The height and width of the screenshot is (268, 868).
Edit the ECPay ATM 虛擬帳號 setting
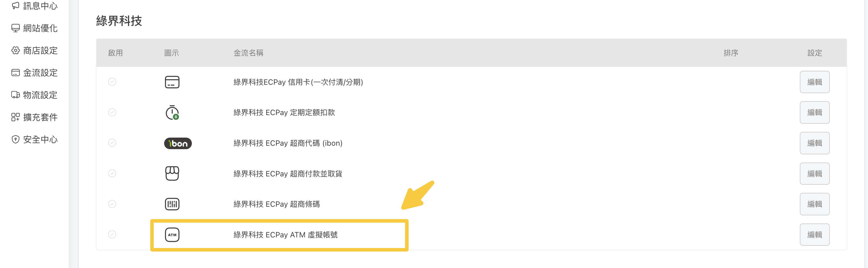point(815,235)
